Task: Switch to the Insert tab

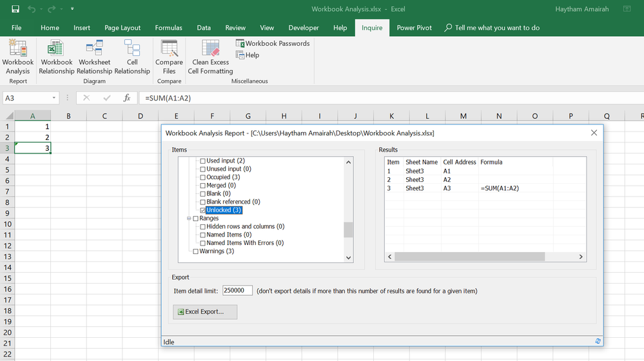Action: point(82,28)
